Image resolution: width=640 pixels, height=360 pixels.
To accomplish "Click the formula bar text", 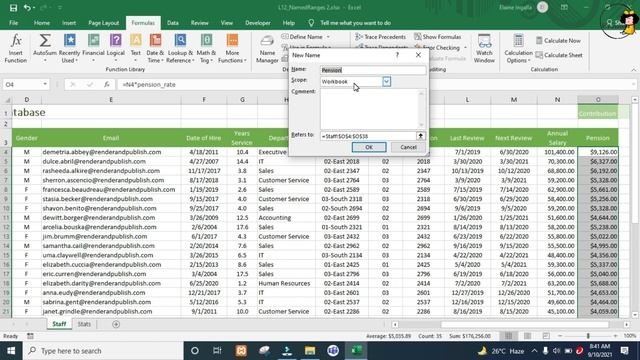I will [149, 84].
